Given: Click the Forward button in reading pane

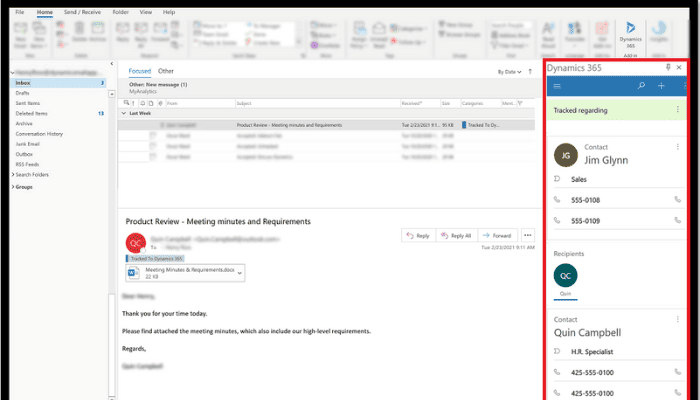Looking at the screenshot, I should click(x=497, y=235).
